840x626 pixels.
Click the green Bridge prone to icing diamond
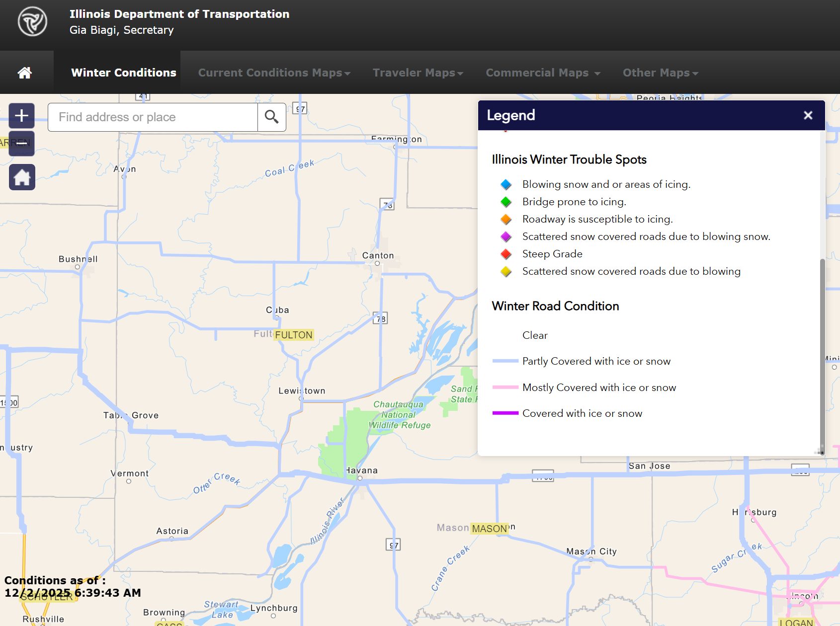coord(506,202)
